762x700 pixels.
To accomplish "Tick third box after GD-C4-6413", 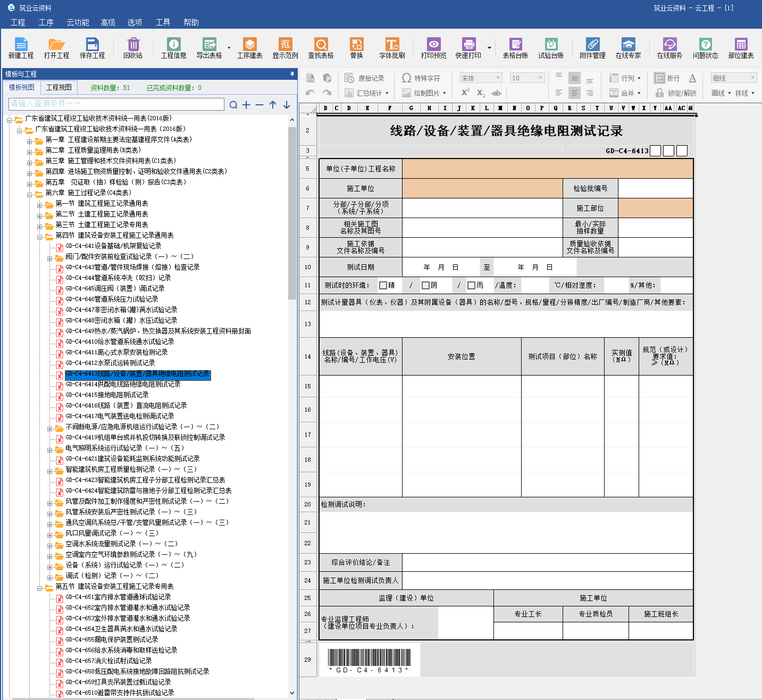I will tap(682, 151).
